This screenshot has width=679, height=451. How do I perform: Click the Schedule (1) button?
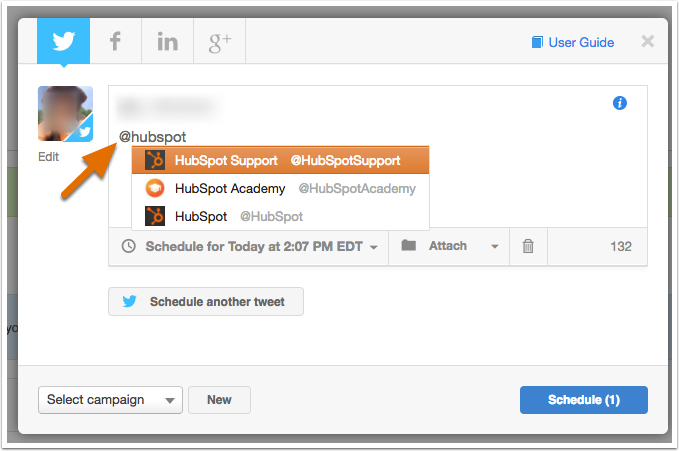(x=584, y=400)
